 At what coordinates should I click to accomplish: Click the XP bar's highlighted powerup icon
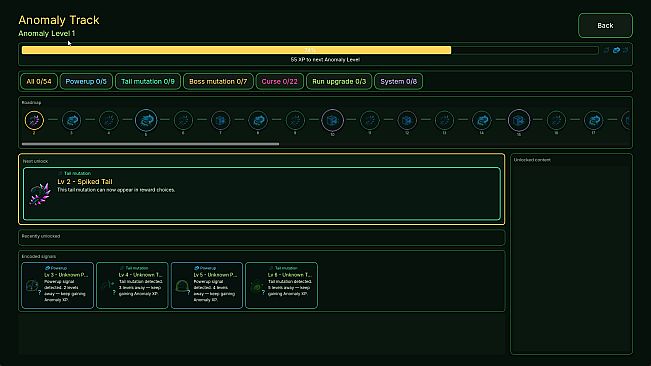tap(617, 50)
